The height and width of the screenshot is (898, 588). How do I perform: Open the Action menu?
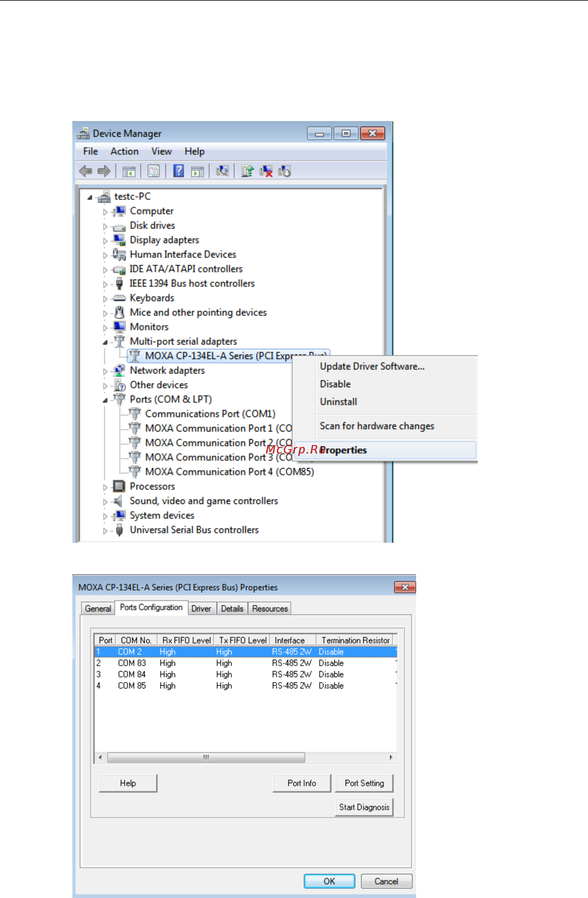click(124, 151)
